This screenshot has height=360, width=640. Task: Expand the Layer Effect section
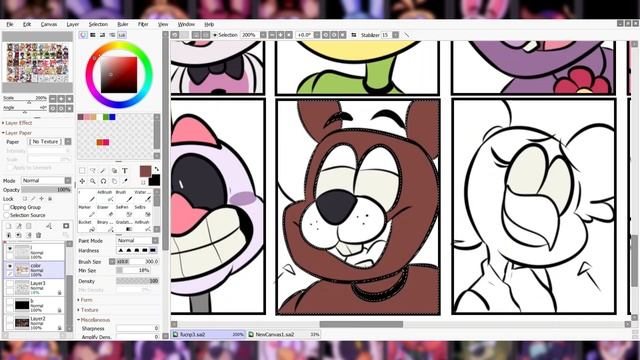17,123
